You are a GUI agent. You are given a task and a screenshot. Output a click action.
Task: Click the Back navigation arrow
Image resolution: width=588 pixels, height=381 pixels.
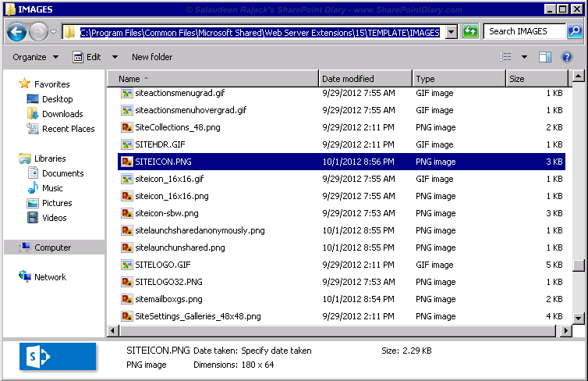pyautogui.click(x=16, y=32)
